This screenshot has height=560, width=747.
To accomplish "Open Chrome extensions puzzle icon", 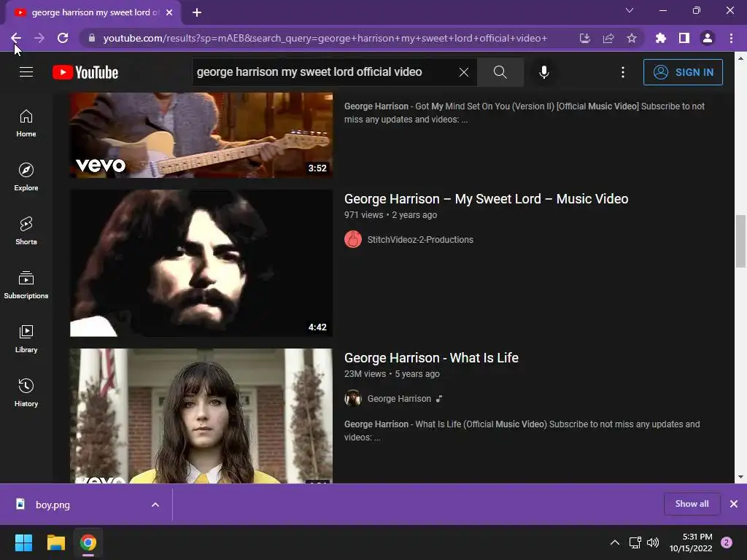I will [660, 38].
